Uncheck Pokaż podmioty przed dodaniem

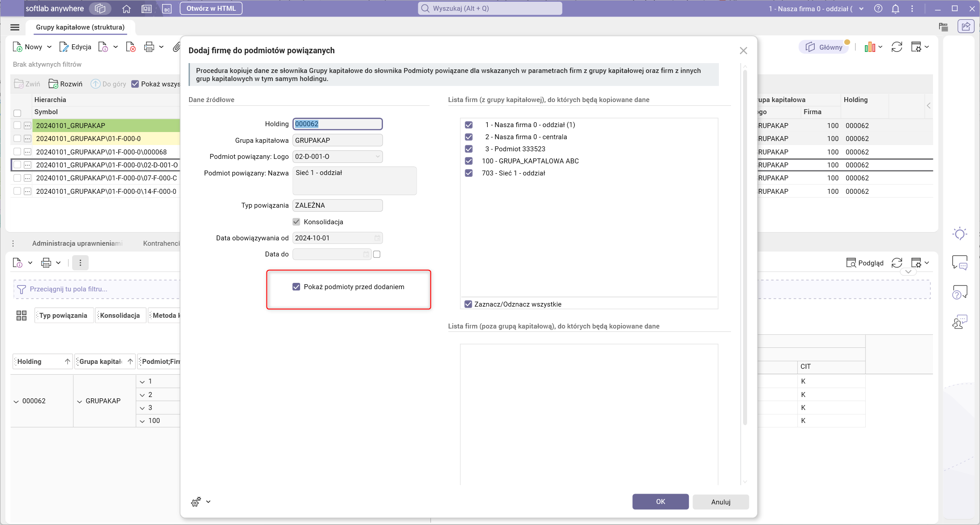coord(297,287)
